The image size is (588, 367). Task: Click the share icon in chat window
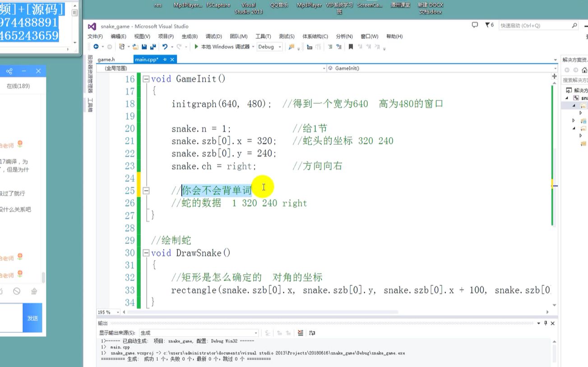(x=9, y=71)
